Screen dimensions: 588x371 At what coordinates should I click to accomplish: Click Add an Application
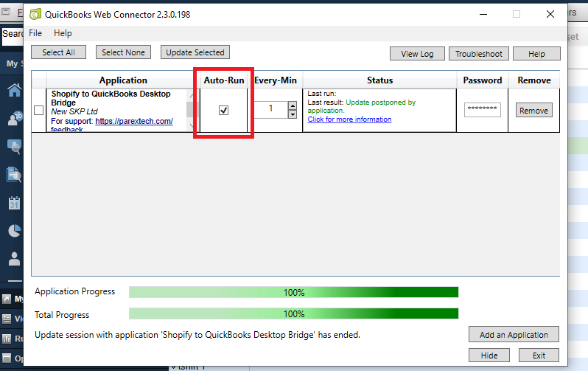click(514, 335)
